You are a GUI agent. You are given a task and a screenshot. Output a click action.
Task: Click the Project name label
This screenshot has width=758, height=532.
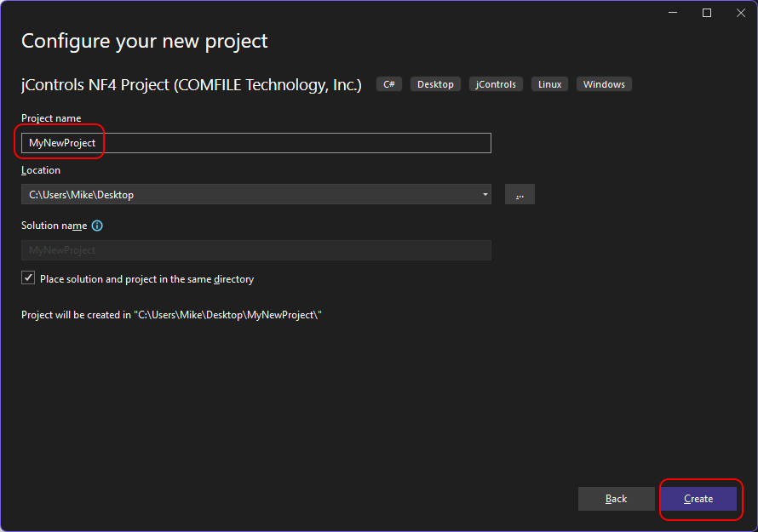click(x=51, y=118)
